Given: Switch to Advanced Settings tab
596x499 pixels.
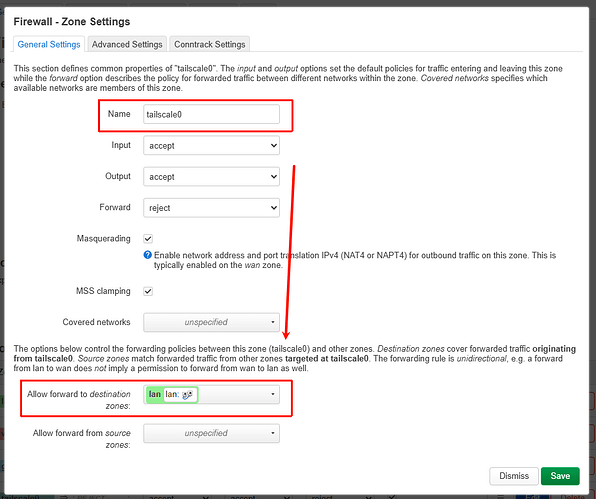Looking at the screenshot, I should coord(127,44).
